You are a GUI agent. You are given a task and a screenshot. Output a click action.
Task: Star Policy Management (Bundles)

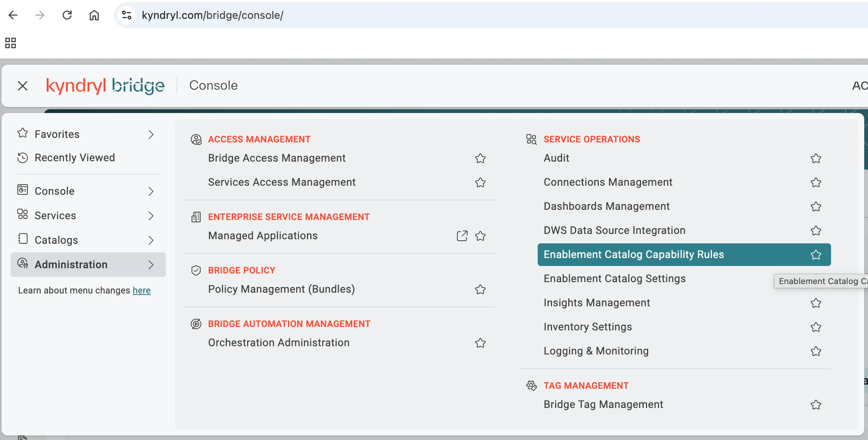[x=480, y=289]
